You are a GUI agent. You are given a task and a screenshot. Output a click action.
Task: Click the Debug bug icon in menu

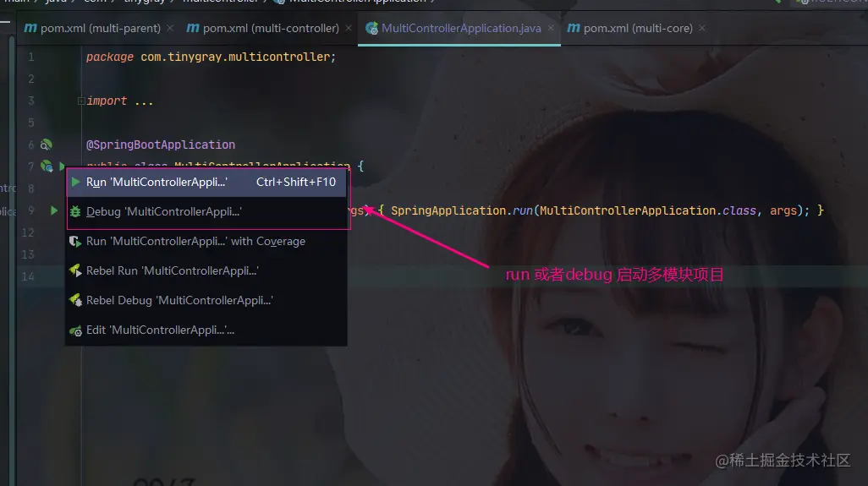(75, 212)
